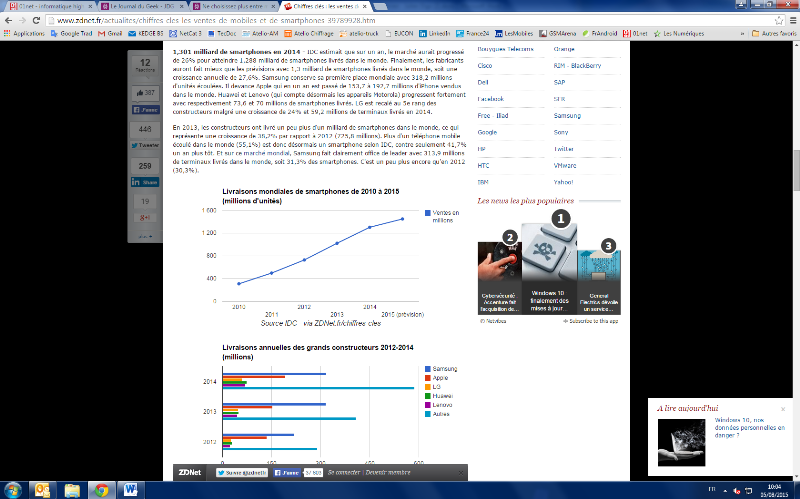
Task: Click the LinkedIn Share button in the sidebar
Action: [145, 182]
